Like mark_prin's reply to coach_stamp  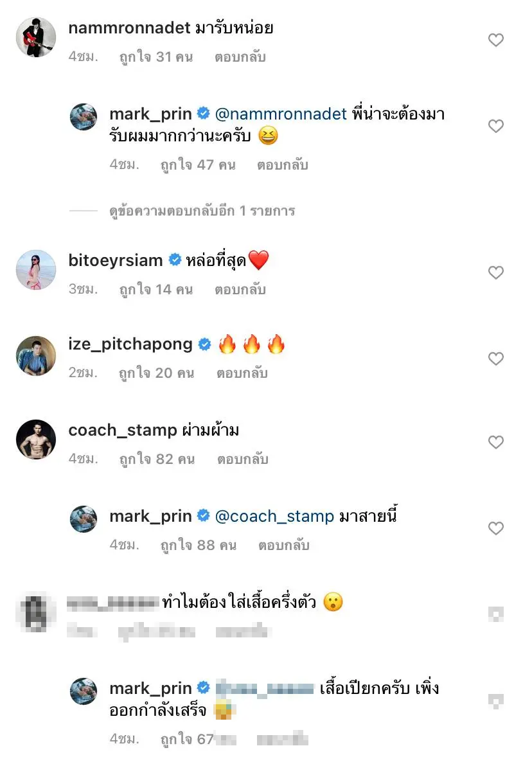(x=495, y=528)
